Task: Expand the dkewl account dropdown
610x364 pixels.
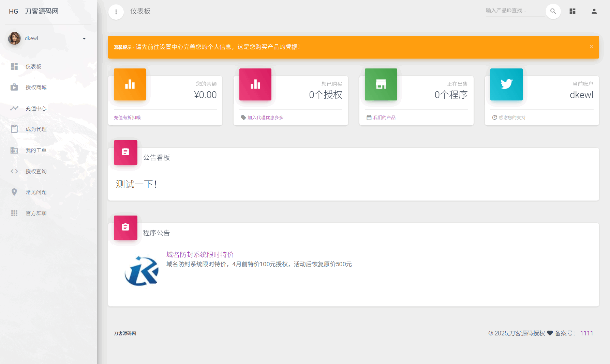Action: tap(84, 38)
